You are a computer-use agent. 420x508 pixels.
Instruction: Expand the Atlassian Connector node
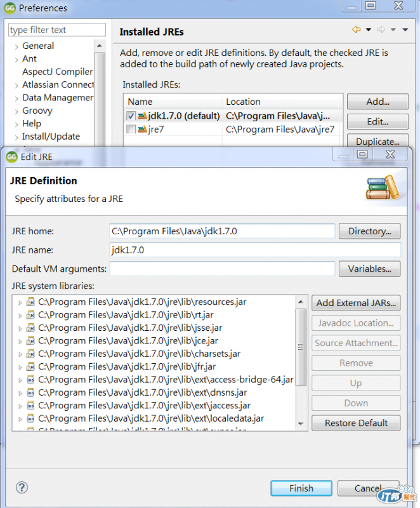click(16, 86)
